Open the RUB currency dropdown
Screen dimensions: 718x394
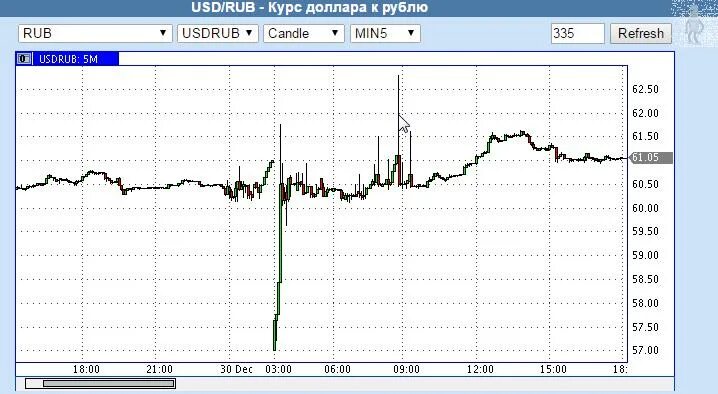point(95,33)
